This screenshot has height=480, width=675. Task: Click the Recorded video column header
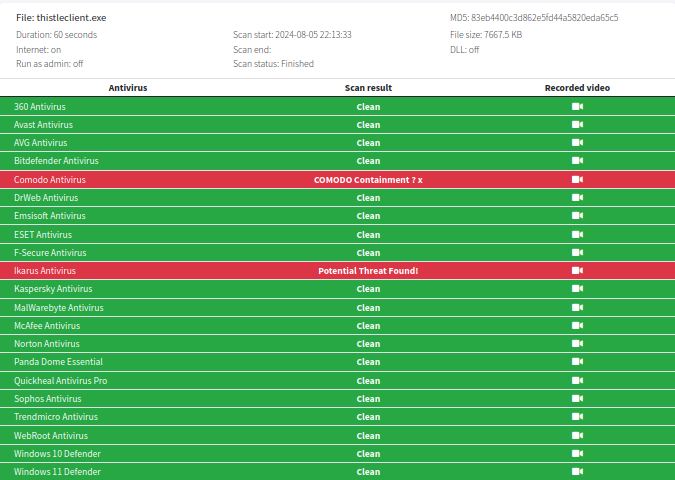pyautogui.click(x=577, y=88)
